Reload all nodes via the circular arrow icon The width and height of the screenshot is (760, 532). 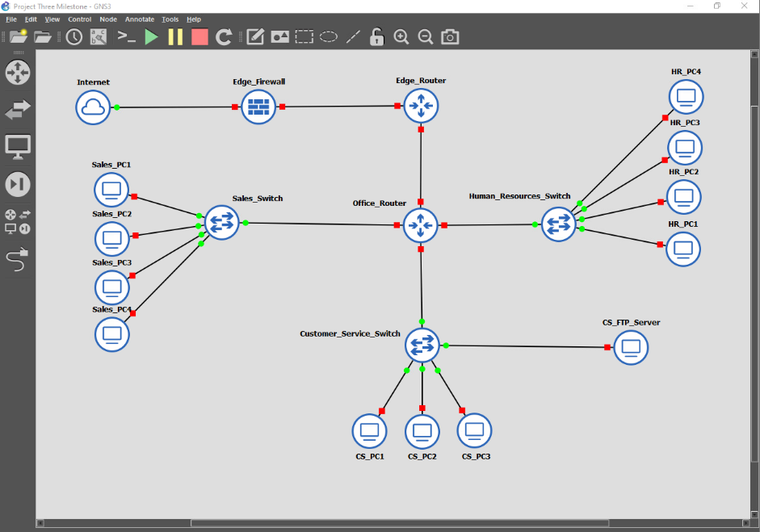point(223,36)
